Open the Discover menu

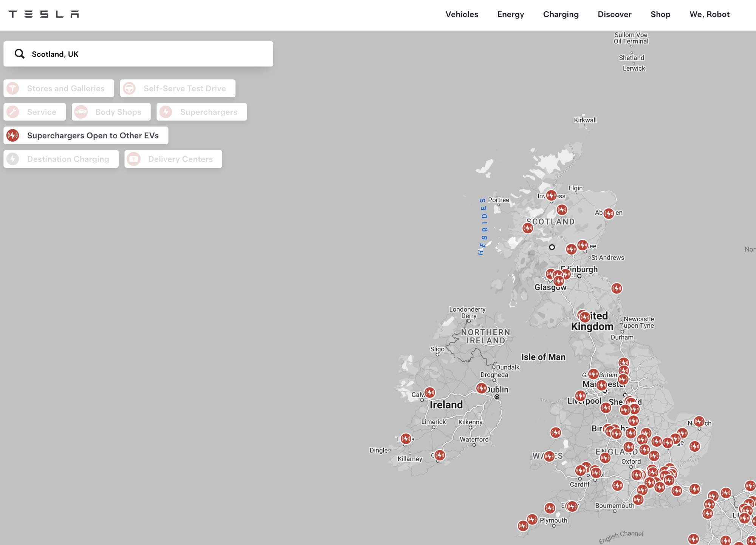[614, 14]
